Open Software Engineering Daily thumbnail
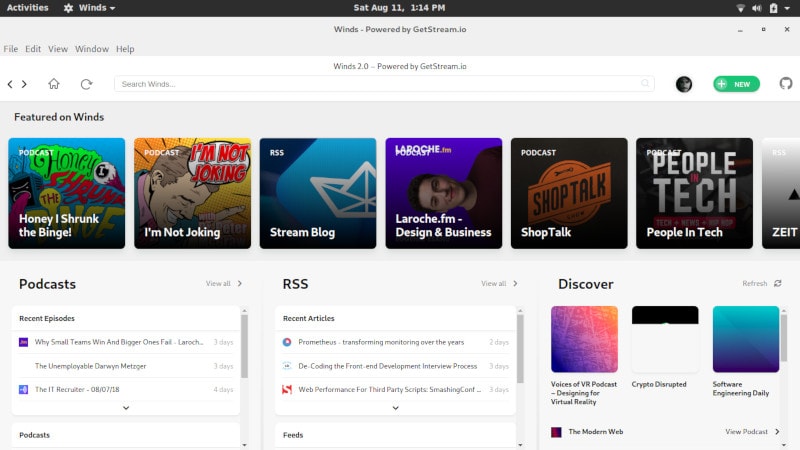This screenshot has height=450, width=800. (x=746, y=339)
